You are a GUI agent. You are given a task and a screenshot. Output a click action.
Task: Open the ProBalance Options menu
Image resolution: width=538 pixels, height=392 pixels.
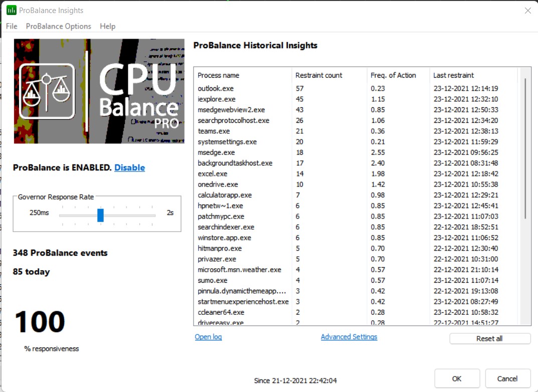click(x=59, y=27)
